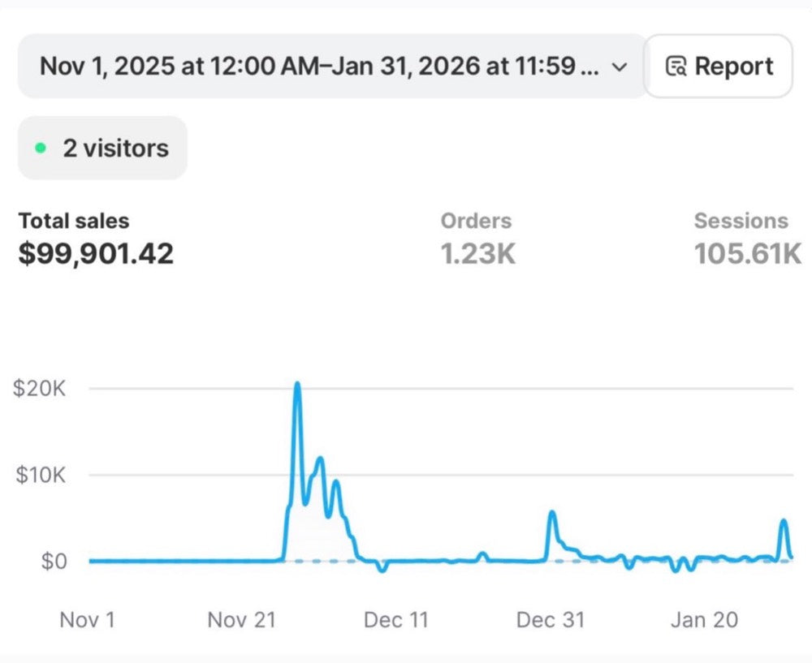Image resolution: width=812 pixels, height=663 pixels.
Task: Open the date range dropdown selector
Action: pyautogui.click(x=332, y=67)
